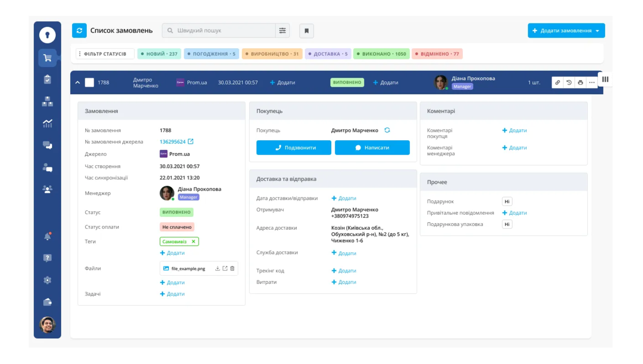The width and height of the screenshot is (643, 364).
Task: Change status ВИПОВНЕНО in Замовлення panel
Action: tap(176, 213)
